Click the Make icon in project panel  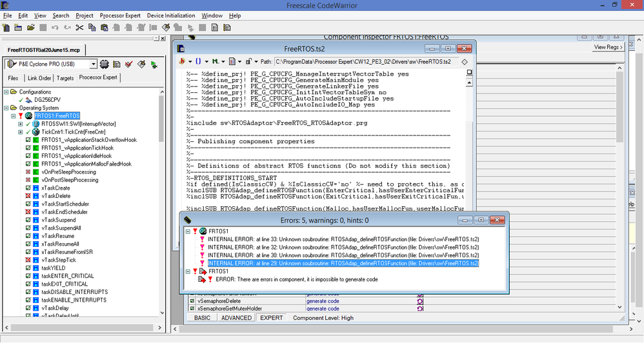[x=141, y=64]
